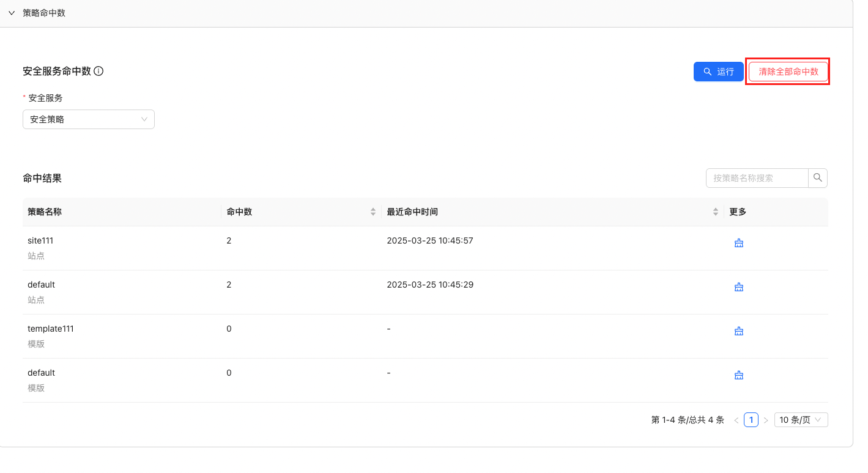Clear hit count for template111 row

click(739, 331)
